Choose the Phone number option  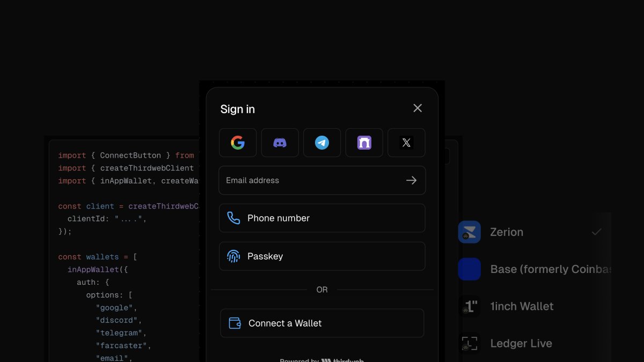322,218
